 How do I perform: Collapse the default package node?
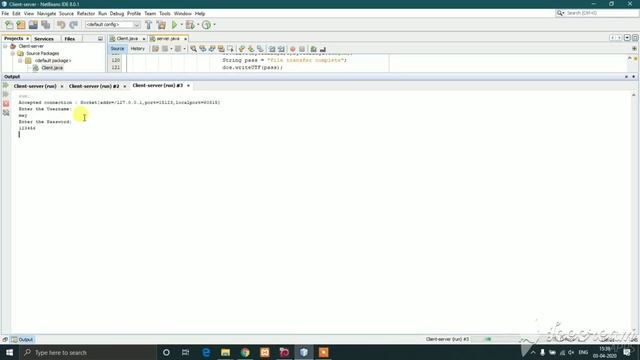[20, 60]
